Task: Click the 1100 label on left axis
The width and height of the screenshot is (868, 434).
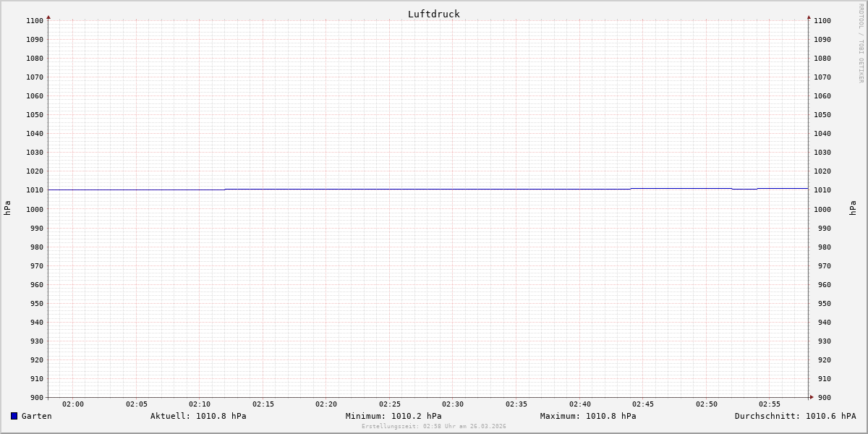Action: pos(35,21)
